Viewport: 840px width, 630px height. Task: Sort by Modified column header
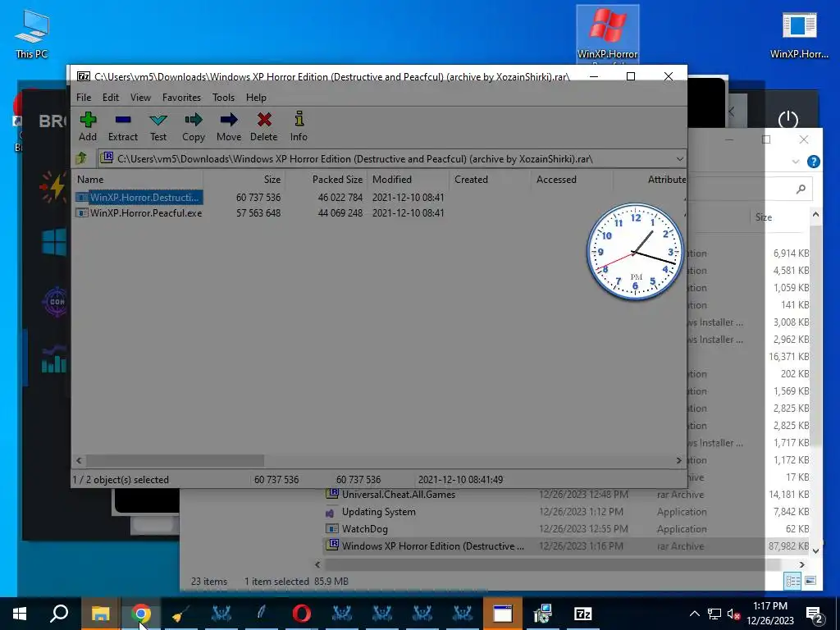[408, 180]
